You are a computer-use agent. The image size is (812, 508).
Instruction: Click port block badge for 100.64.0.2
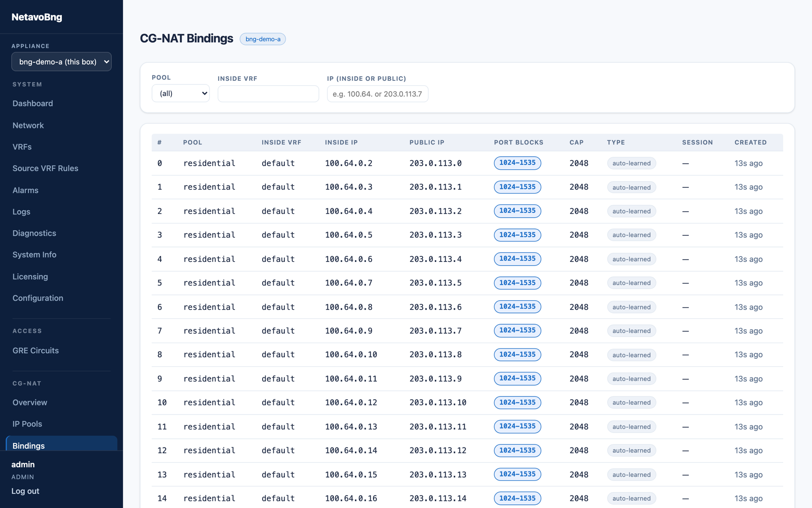[x=517, y=163]
